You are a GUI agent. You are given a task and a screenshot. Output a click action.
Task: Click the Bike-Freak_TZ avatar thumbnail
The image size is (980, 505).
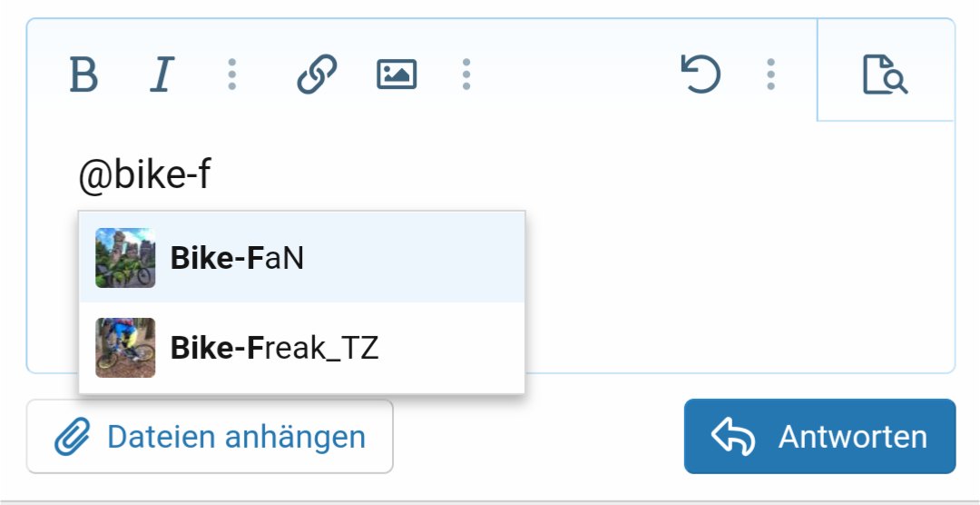[x=125, y=348]
